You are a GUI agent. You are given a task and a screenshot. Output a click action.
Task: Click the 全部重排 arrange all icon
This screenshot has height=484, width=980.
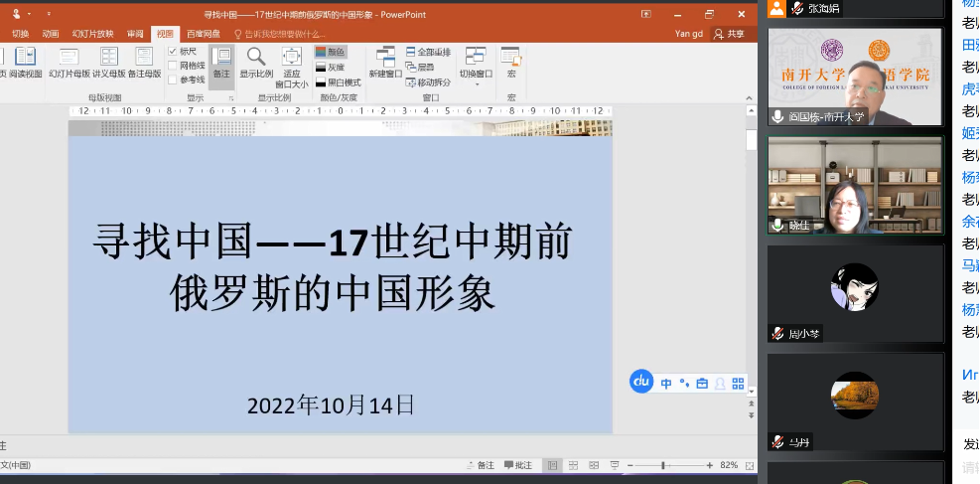tap(411, 52)
